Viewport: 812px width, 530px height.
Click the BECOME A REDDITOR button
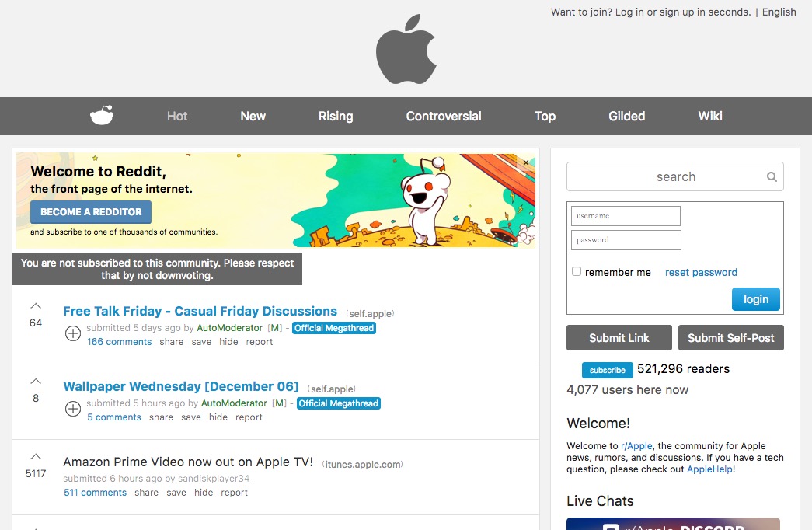(x=91, y=212)
